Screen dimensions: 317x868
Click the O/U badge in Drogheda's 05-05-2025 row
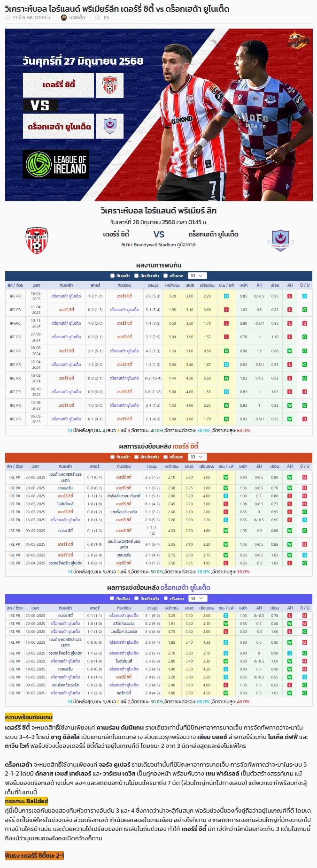(305, 693)
